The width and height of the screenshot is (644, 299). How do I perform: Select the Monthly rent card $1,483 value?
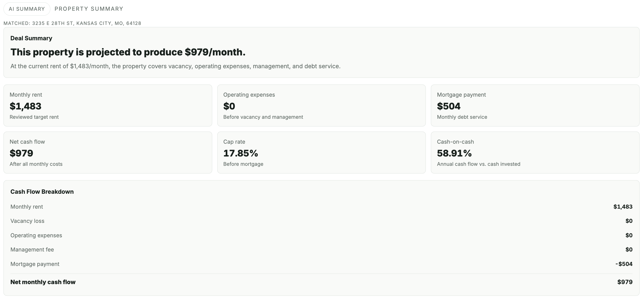(25, 106)
